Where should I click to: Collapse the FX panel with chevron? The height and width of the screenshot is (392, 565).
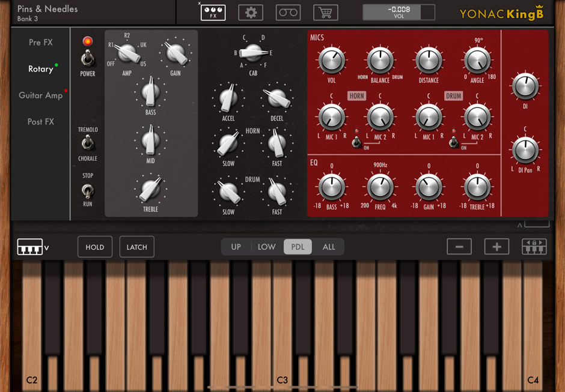coord(520,226)
